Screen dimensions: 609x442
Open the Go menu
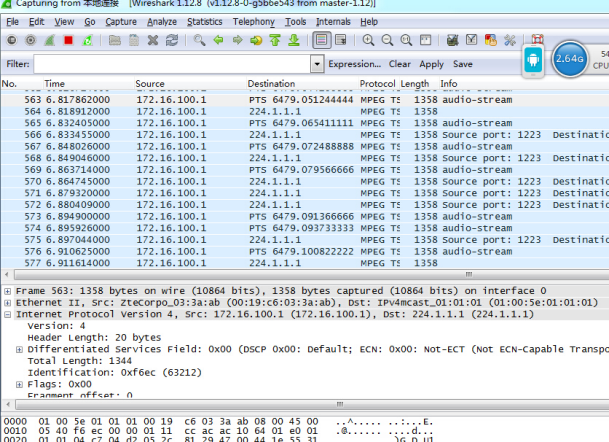90,22
